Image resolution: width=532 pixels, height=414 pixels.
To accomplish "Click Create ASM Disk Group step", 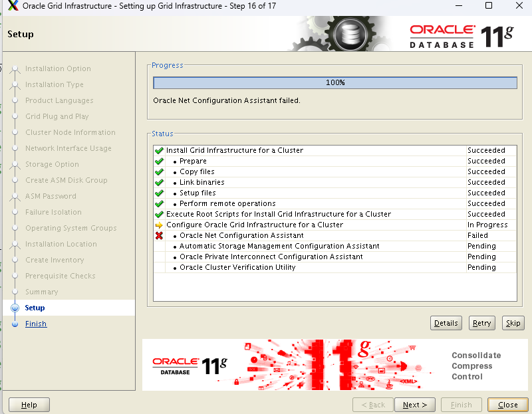I will (x=66, y=180).
